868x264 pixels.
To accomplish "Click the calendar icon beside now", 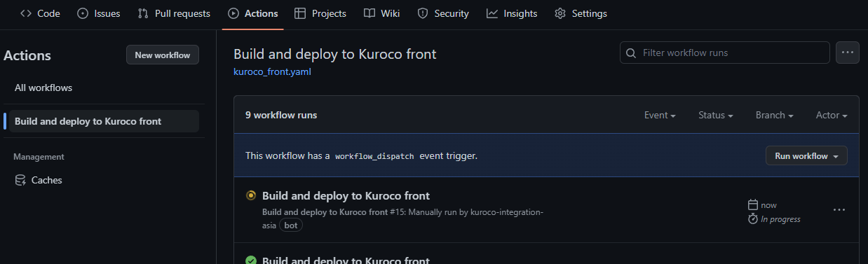I will [753, 205].
